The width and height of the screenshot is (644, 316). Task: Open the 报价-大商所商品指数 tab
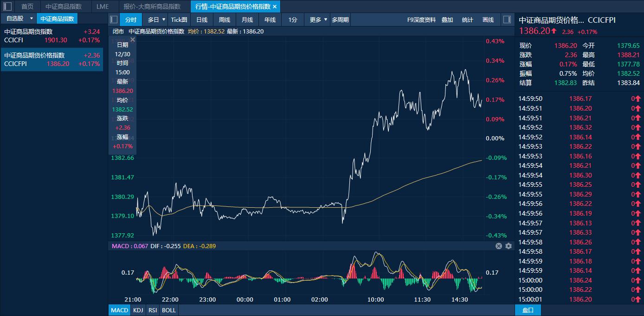click(152, 7)
